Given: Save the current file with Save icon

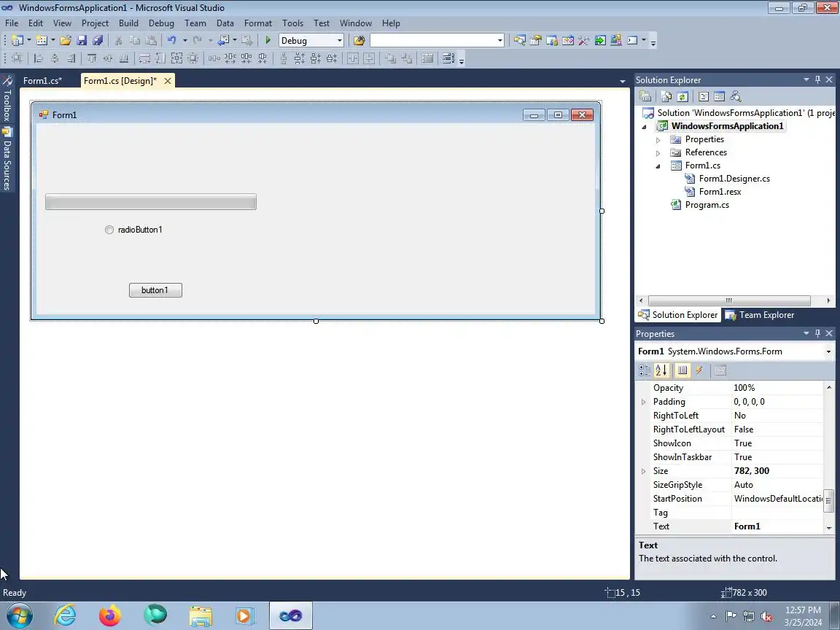Looking at the screenshot, I should (82, 40).
